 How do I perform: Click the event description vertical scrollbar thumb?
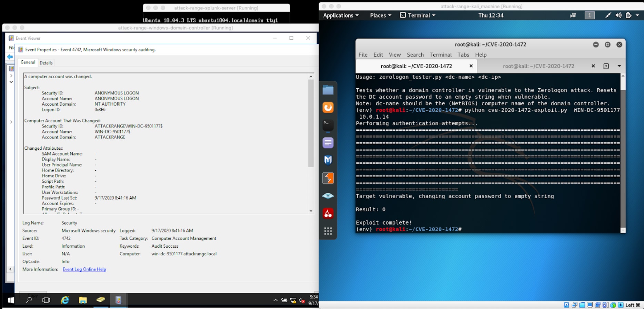pos(311,123)
